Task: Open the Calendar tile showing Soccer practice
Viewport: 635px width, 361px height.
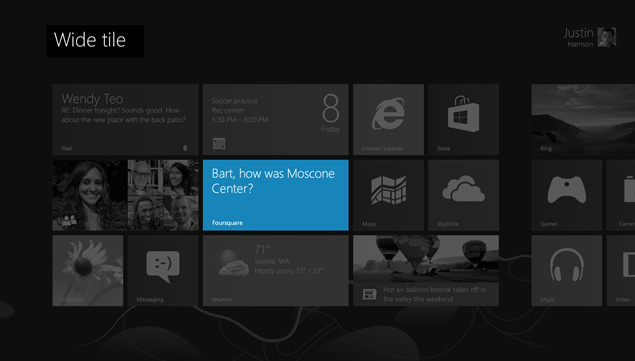Action: pos(275,120)
